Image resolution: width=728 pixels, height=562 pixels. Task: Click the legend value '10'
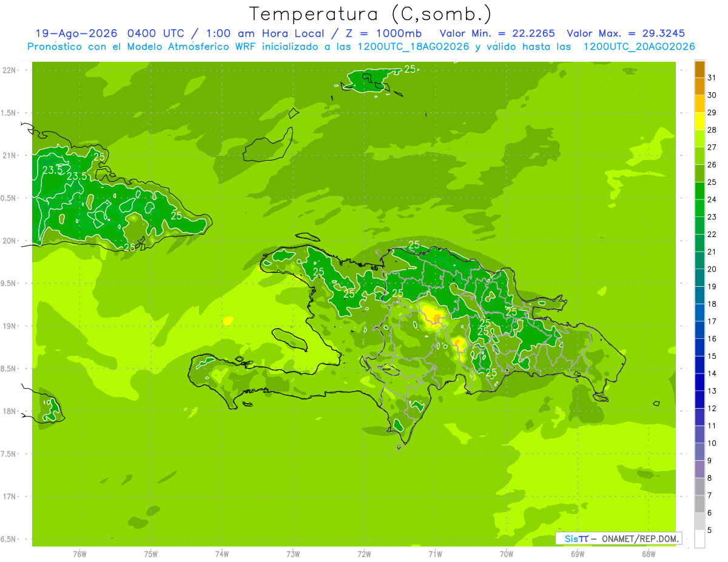coord(712,443)
